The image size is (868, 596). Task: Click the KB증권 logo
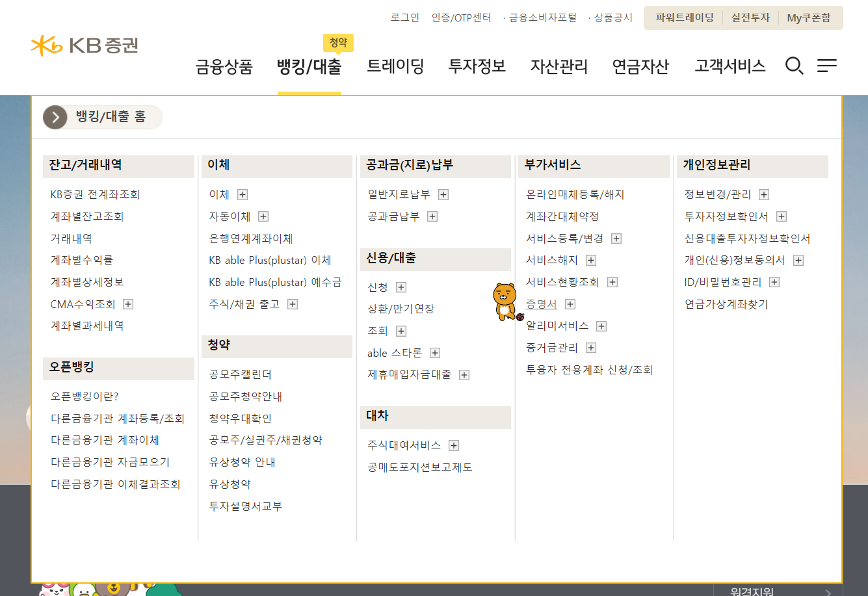[x=83, y=45]
